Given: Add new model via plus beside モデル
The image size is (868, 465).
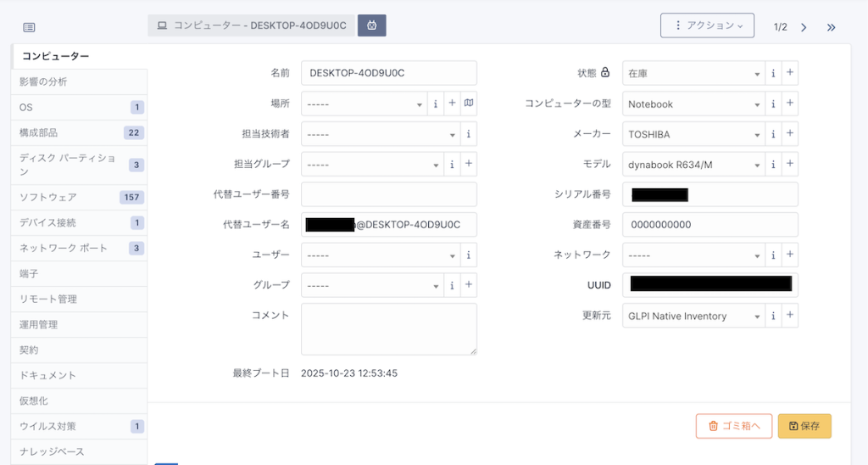Looking at the screenshot, I should click(x=790, y=164).
